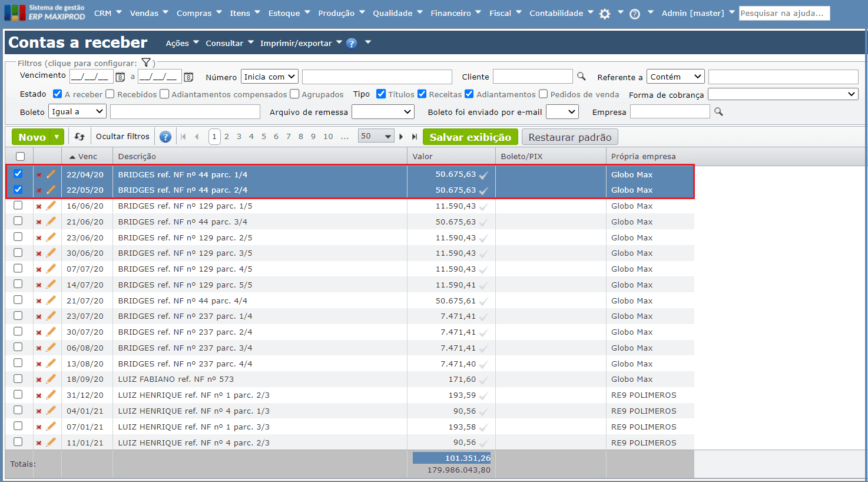This screenshot has width=868, height=482.
Task: Click red delete X on LUIZ FABIANO row
Action: (x=39, y=379)
